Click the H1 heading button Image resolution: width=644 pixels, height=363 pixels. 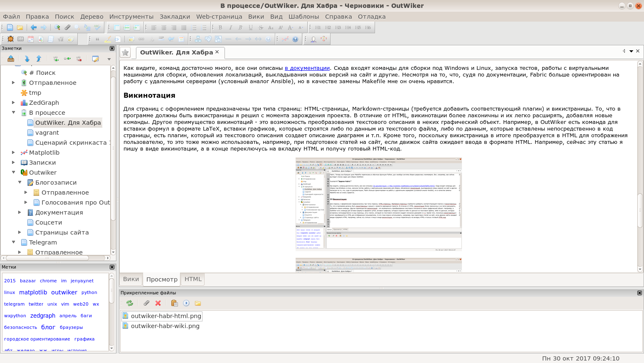click(x=318, y=27)
